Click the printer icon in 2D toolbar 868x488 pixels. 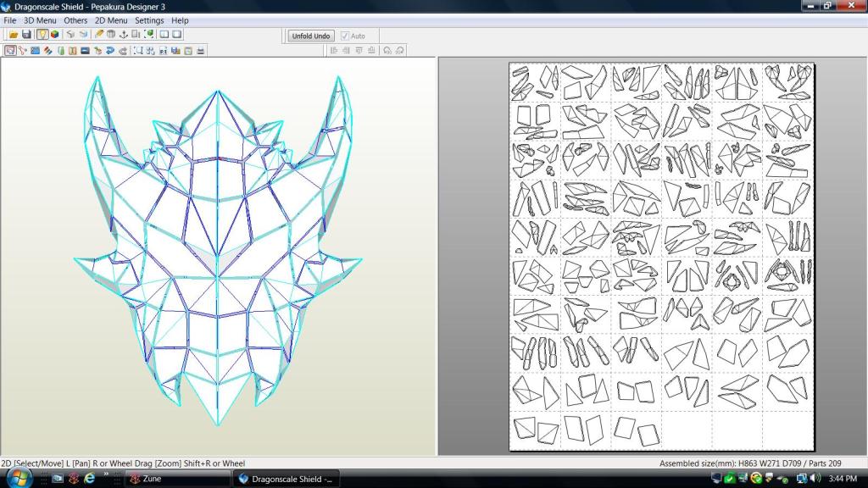click(x=200, y=50)
